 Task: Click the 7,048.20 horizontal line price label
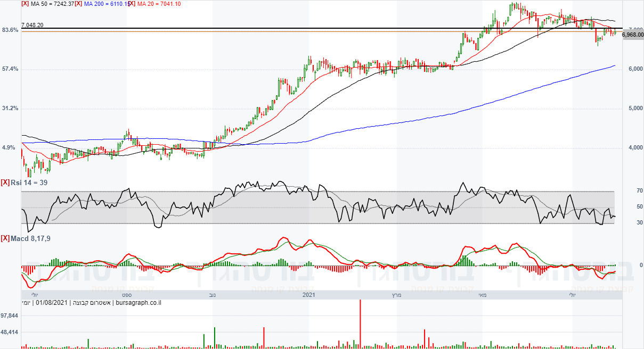pyautogui.click(x=32, y=25)
